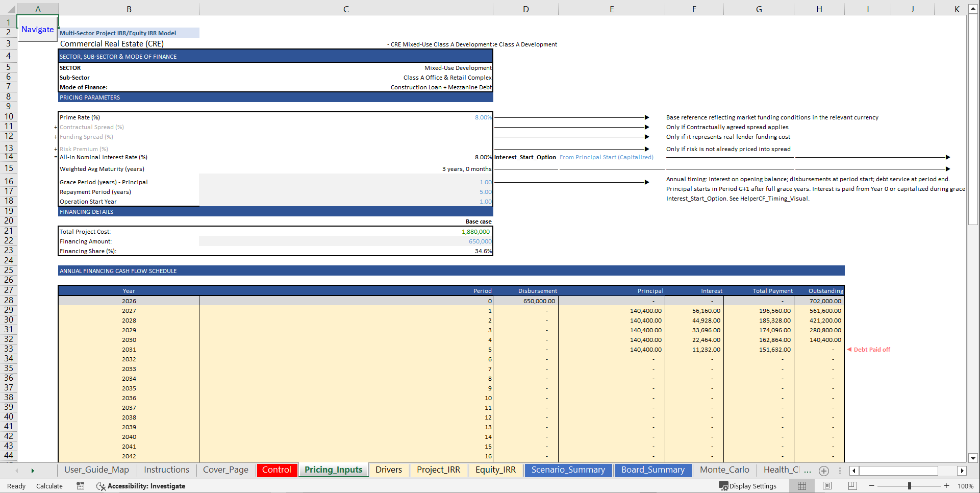The width and height of the screenshot is (980, 493).
Task: Click the 'ANNUAL FINANCING CASH FLOW SCHEDULE' header
Action: pyautogui.click(x=451, y=271)
